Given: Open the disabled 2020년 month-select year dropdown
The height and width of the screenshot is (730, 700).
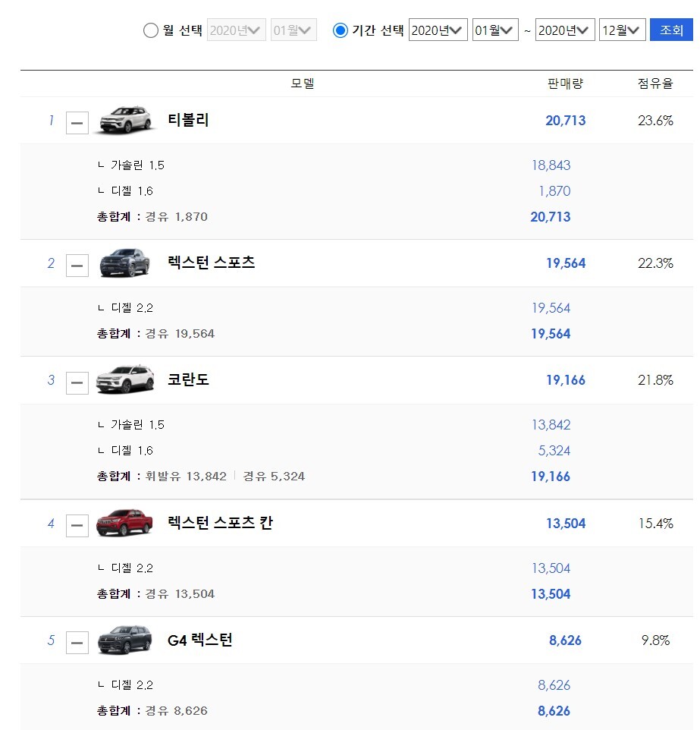Looking at the screenshot, I should (237, 30).
